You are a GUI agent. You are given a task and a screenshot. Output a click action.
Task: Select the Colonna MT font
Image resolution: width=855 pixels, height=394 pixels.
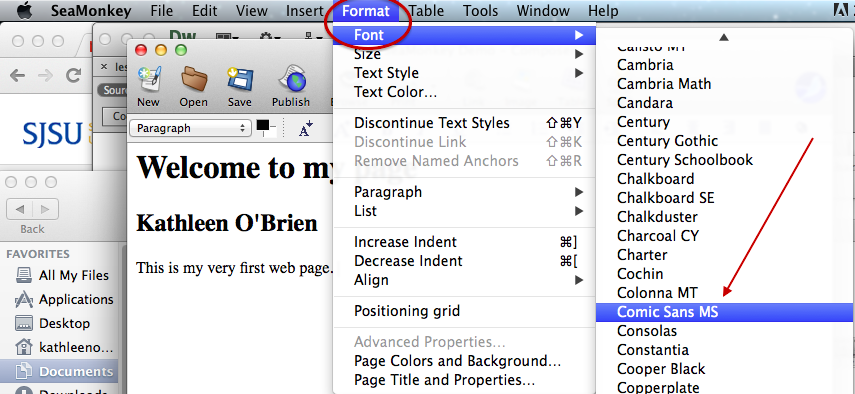tap(724, 293)
